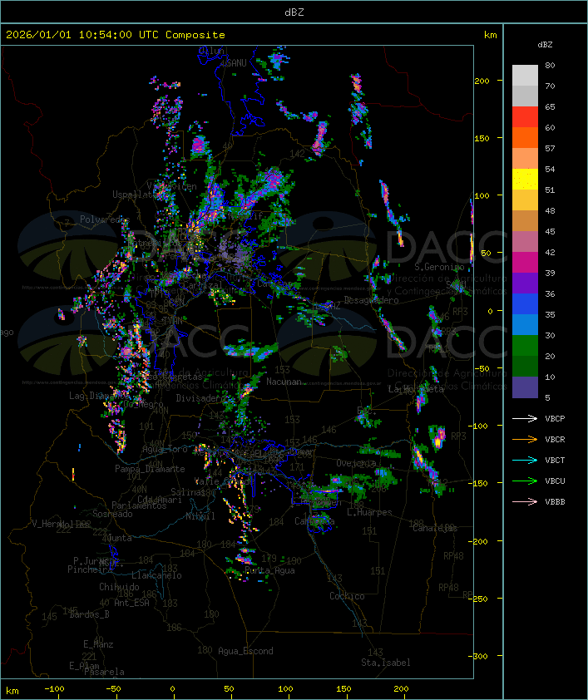
Task: Click the Uspallata place label
Action: pos(134,195)
